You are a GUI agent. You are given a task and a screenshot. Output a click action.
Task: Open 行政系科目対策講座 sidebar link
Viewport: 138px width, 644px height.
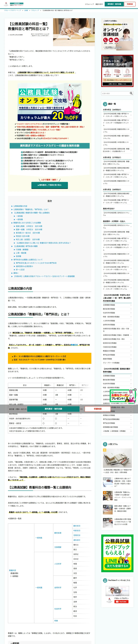(x=117, y=347)
